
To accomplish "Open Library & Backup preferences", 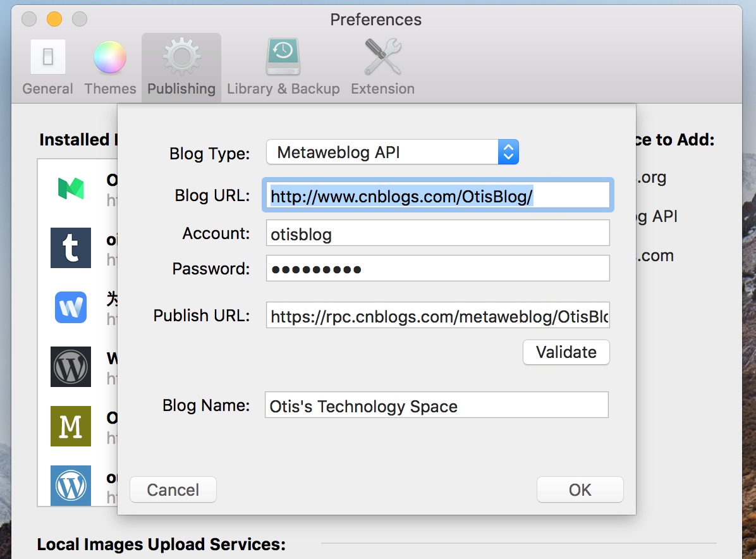I will 283,68.
